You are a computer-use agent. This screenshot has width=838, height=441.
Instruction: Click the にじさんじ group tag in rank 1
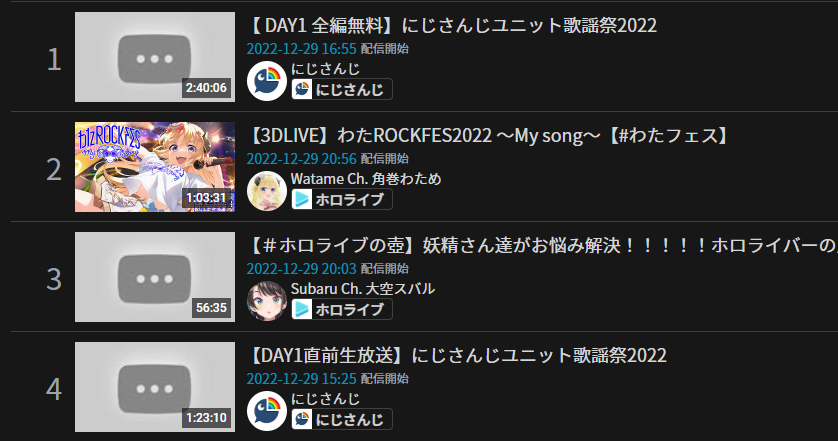tap(342, 89)
